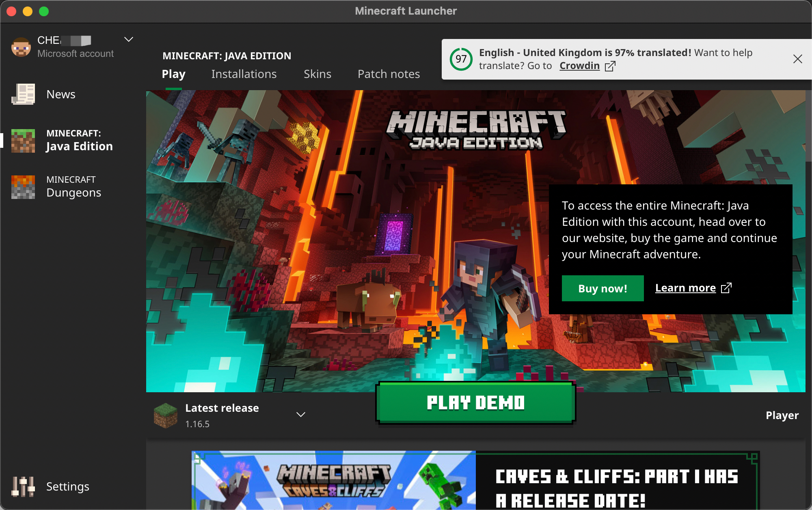Open News in the sidebar
812x510 pixels.
tap(73, 94)
